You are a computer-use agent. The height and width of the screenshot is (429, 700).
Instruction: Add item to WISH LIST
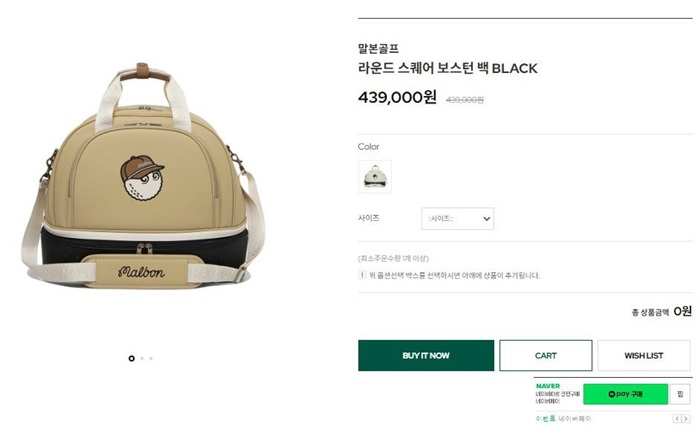[643, 355]
